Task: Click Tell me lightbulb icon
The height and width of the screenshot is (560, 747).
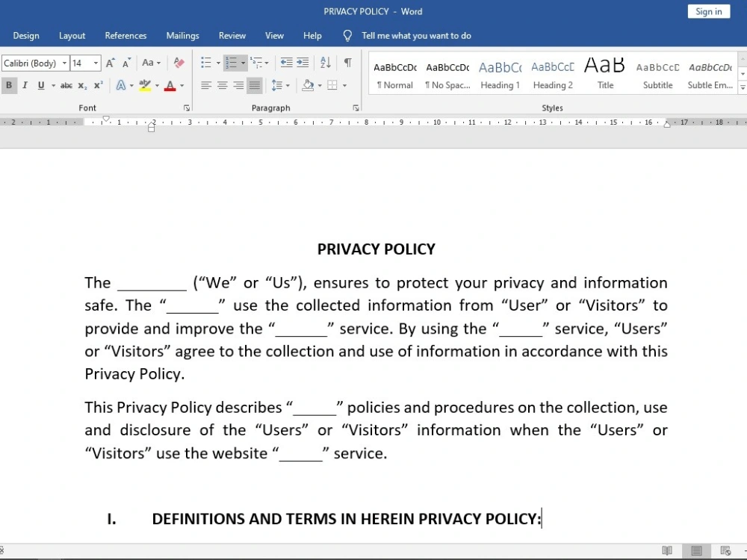Action: pos(348,36)
